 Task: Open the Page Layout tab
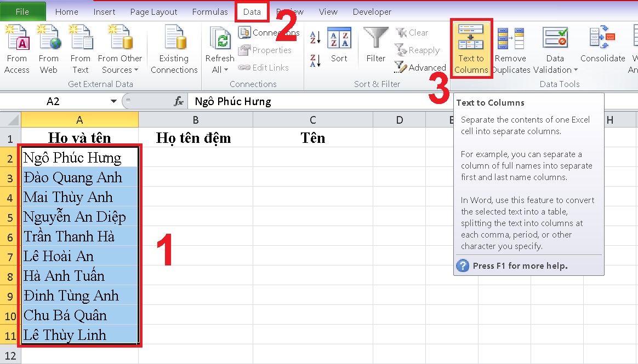[x=154, y=12]
